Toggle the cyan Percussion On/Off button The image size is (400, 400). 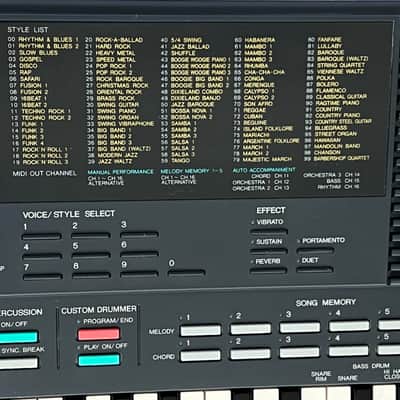(18, 337)
